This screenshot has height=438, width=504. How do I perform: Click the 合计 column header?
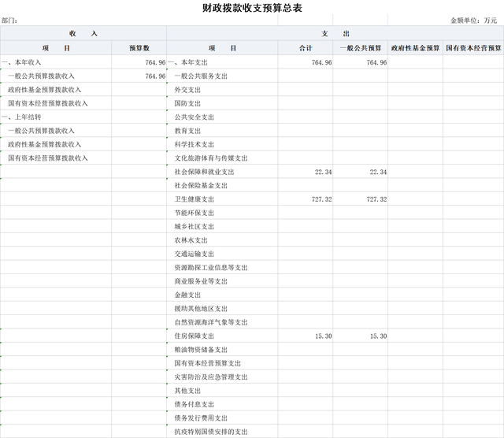click(306, 48)
